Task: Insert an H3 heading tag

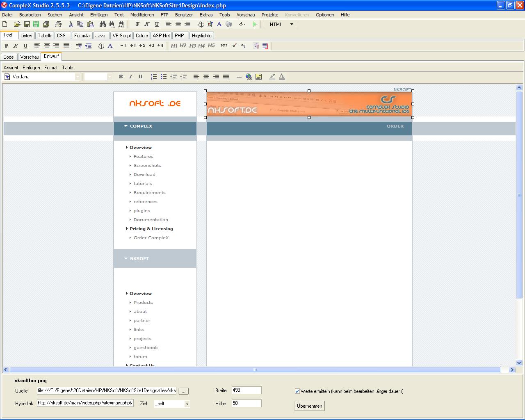Action: (x=192, y=46)
